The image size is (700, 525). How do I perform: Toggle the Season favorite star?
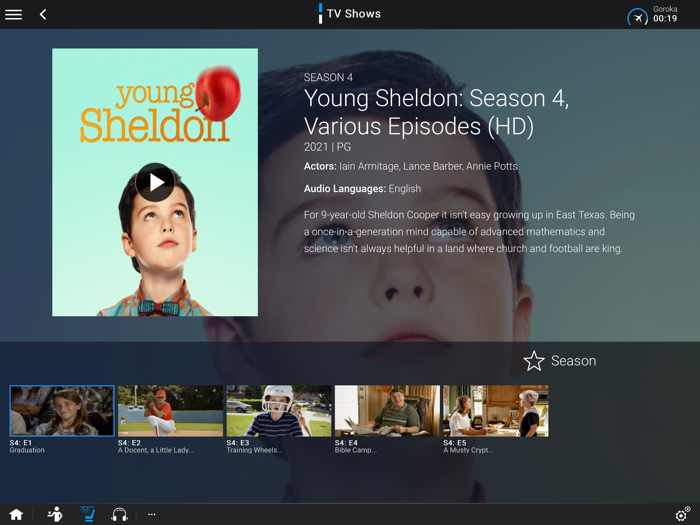click(x=534, y=361)
